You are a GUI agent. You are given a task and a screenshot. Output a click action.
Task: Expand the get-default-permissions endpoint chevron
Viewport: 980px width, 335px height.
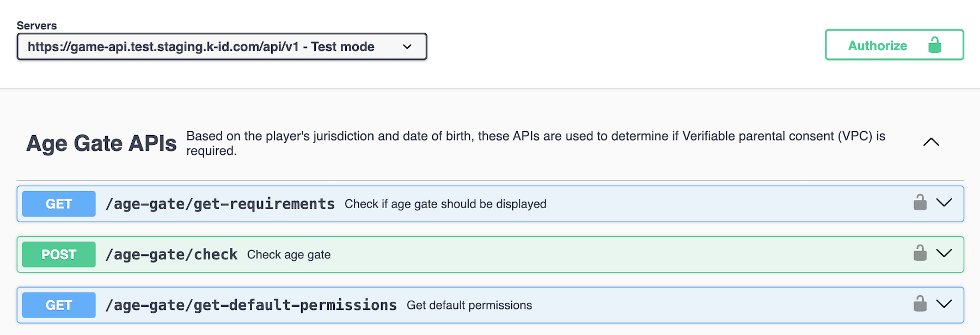tap(944, 304)
